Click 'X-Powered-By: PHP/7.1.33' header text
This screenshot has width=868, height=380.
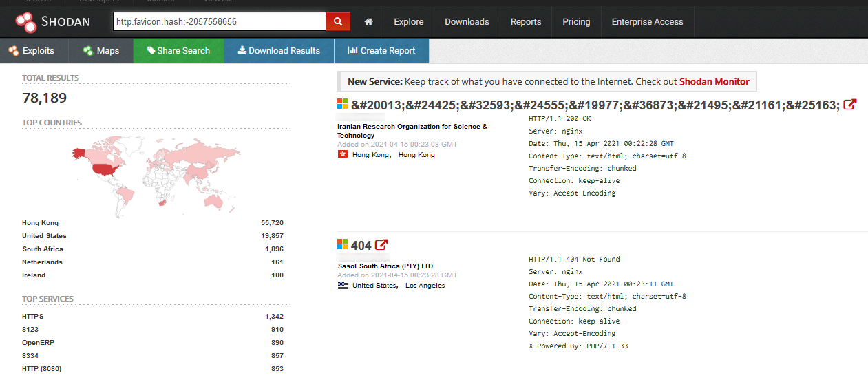pos(578,346)
